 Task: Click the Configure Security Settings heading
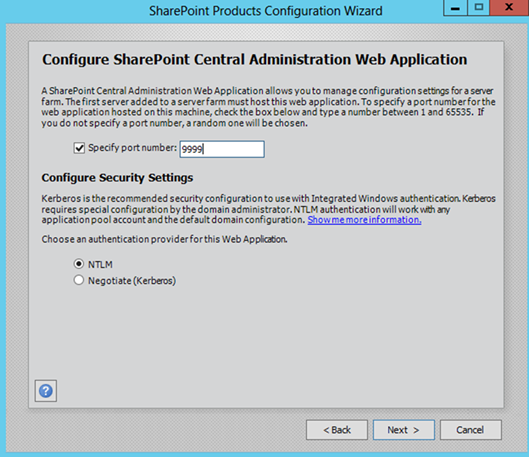click(x=117, y=177)
